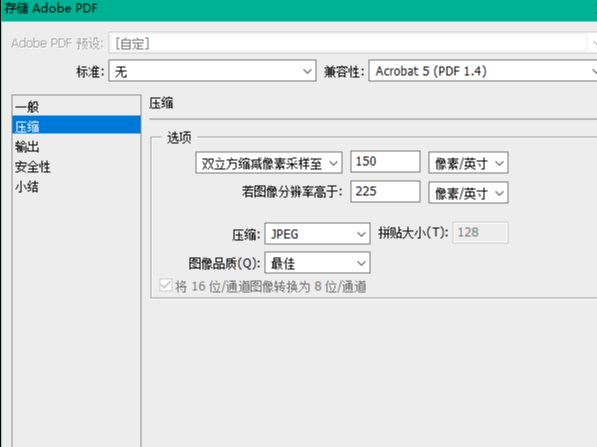Open the 标准 dropdown showing 无

(x=212, y=71)
